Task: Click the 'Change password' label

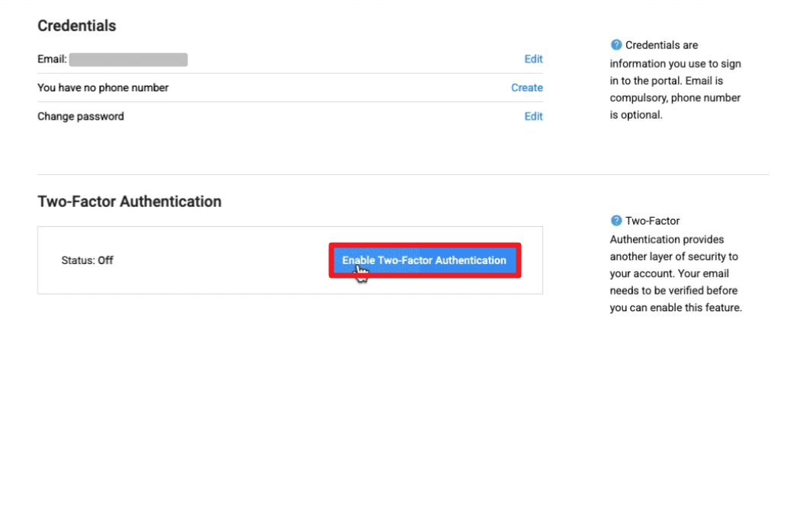Action: [x=81, y=116]
